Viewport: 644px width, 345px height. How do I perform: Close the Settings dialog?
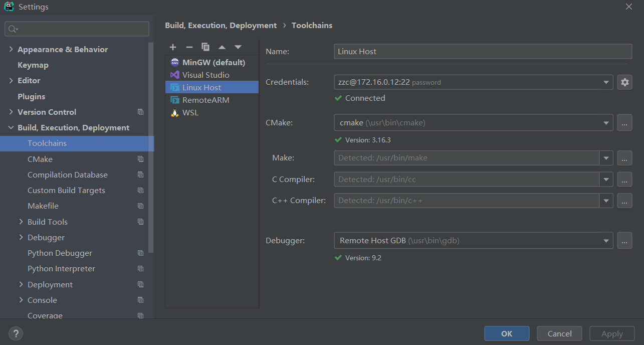click(x=629, y=7)
